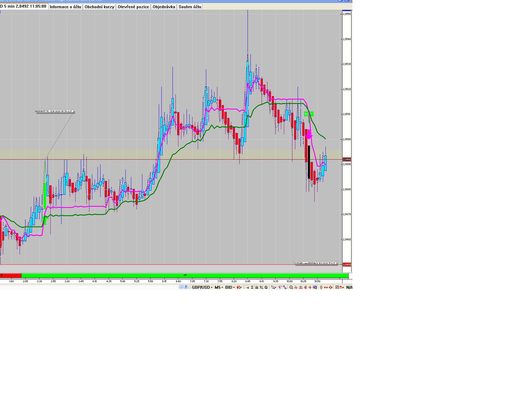Show the Souhrn účtu tab

coord(190,7)
